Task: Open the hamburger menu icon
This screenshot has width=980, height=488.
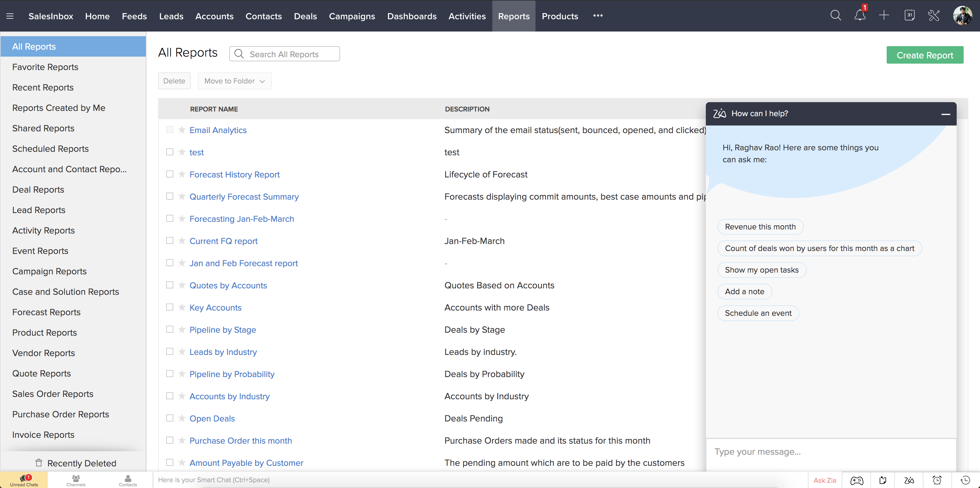Action: [x=10, y=16]
